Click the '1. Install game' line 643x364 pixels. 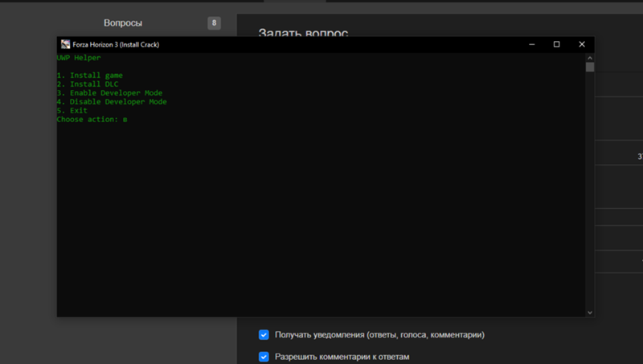click(x=90, y=76)
